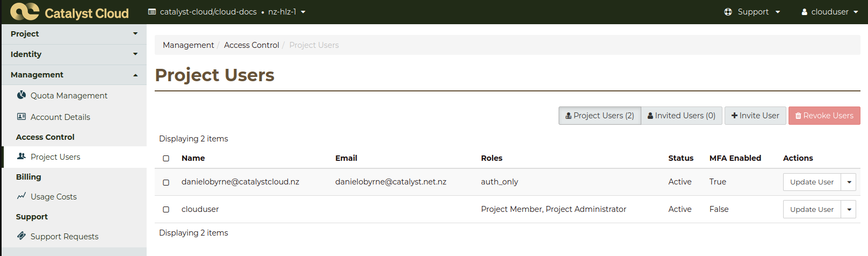This screenshot has height=256, width=868.
Task: Tick checkbox for danielobyrne@catalystcloud.nz row
Action: [x=166, y=182]
